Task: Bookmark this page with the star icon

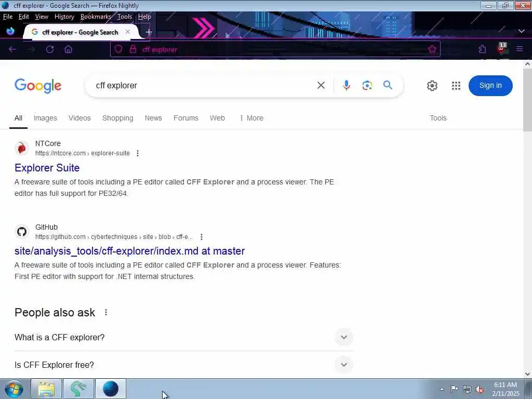Action: tap(432, 49)
